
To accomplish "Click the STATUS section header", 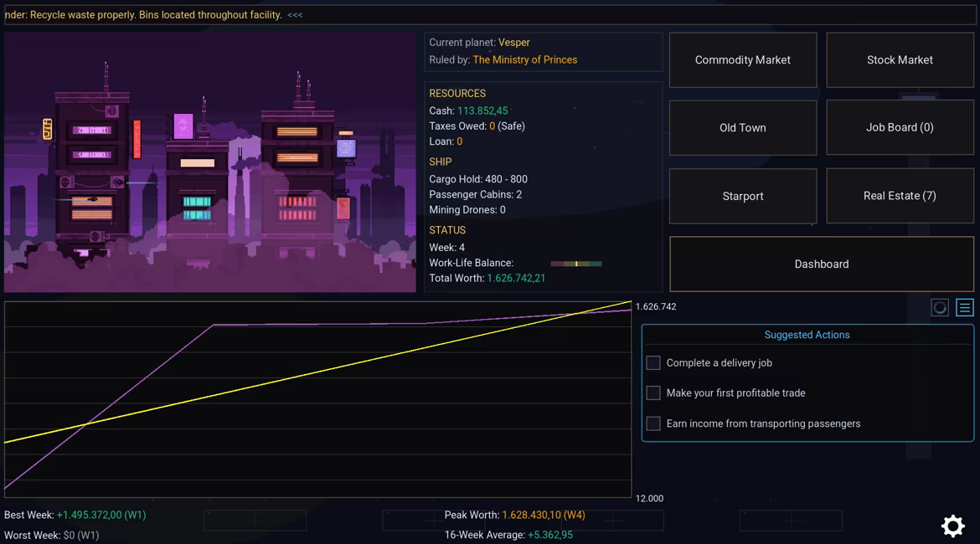I will click(447, 230).
